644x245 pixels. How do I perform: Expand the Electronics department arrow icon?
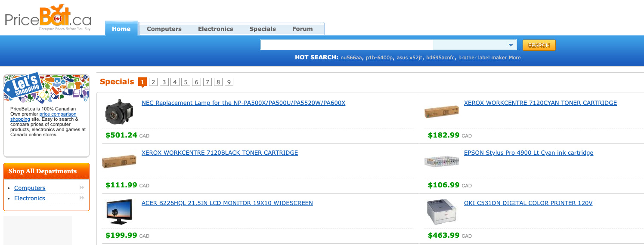tap(82, 198)
